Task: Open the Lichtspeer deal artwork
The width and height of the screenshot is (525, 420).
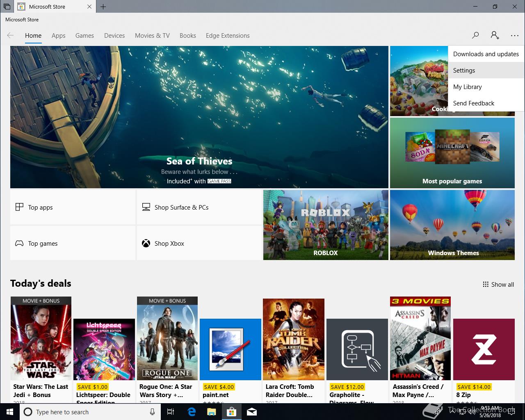Action: [104, 349]
